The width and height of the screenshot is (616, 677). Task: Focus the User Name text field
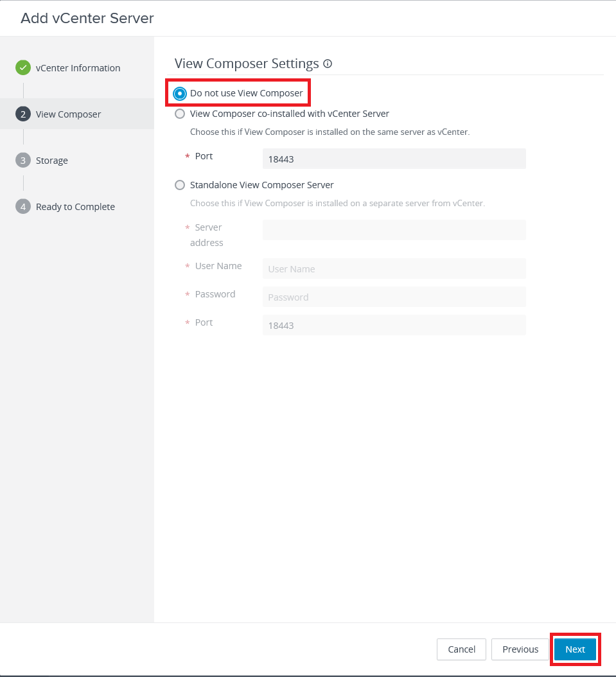[x=394, y=268]
